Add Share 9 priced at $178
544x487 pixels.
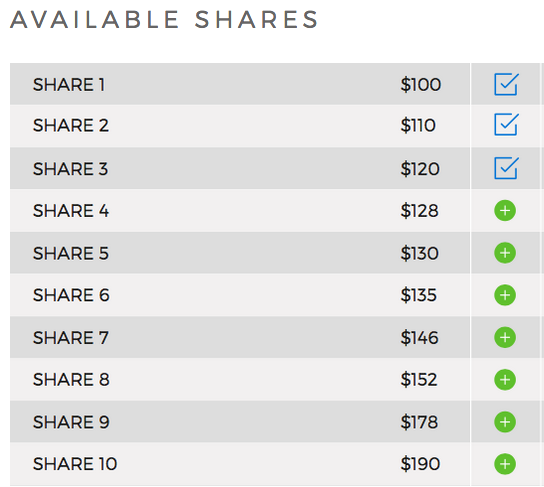point(505,422)
